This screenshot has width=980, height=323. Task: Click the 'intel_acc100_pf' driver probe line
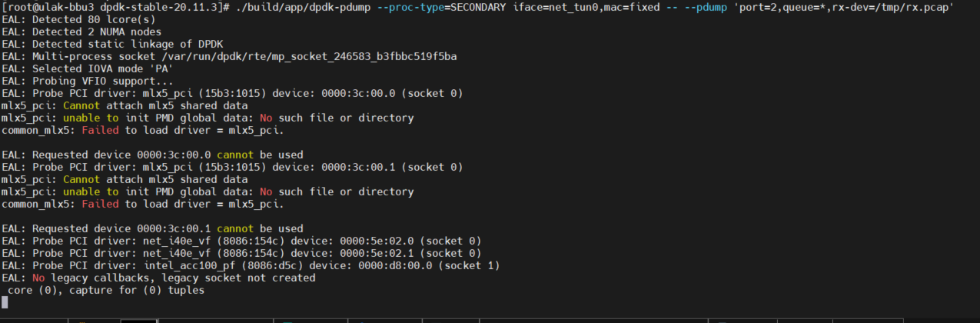pos(251,265)
